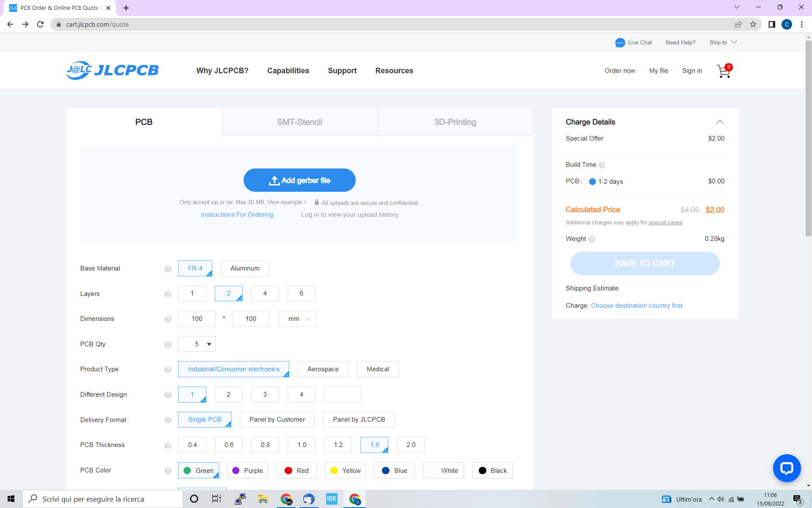
Task: Open the floating chat widget button
Action: (787, 468)
